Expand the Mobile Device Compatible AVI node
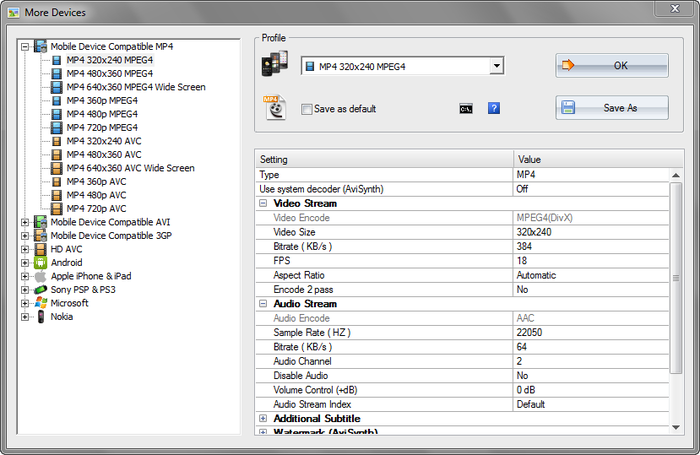 [24, 222]
